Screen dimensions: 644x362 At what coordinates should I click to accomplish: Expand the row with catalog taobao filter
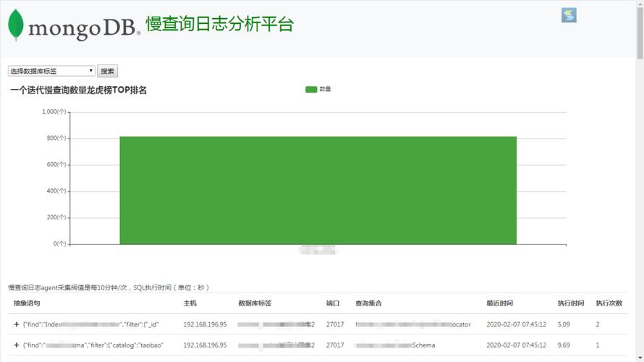click(17, 345)
